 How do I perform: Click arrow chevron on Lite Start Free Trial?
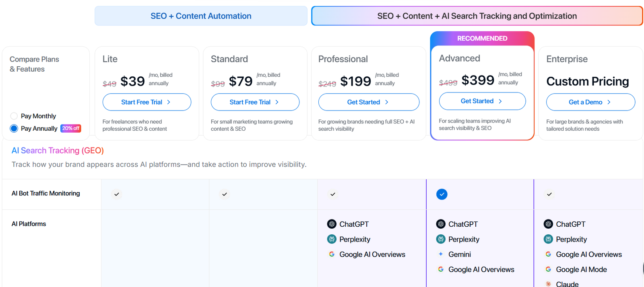(x=169, y=102)
